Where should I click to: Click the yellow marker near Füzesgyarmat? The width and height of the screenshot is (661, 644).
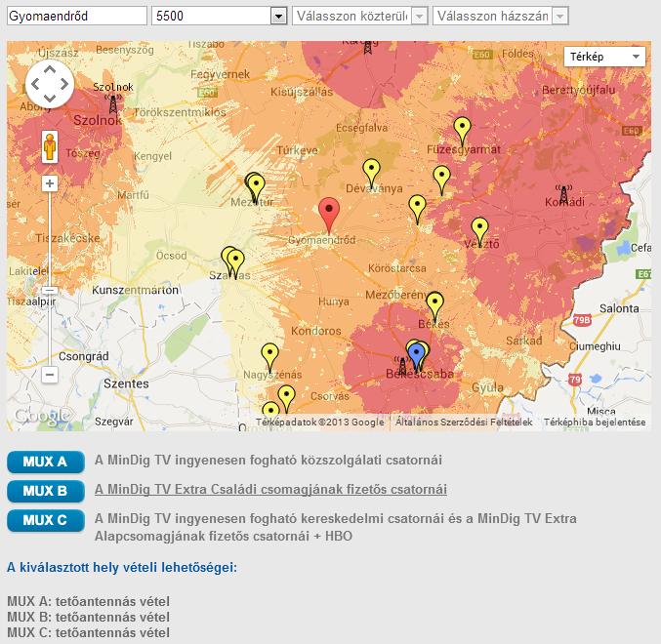click(462, 131)
